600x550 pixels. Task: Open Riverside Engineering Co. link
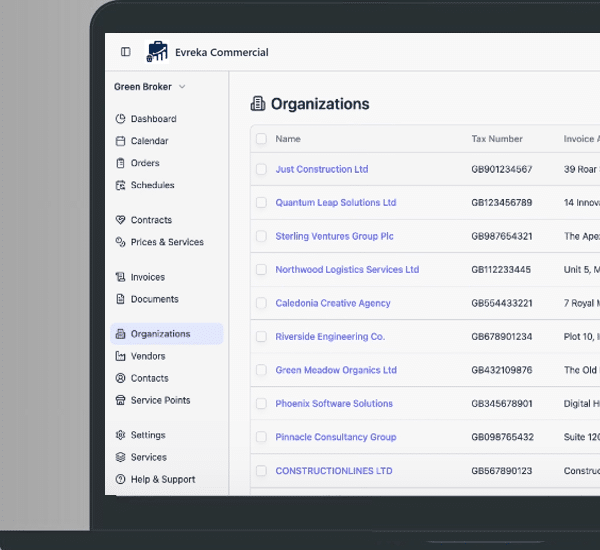coord(330,336)
